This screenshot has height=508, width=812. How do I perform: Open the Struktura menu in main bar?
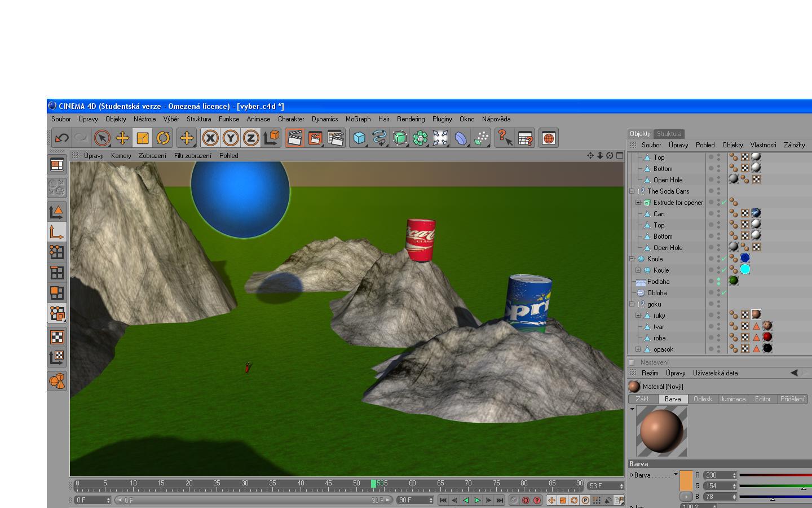point(198,119)
